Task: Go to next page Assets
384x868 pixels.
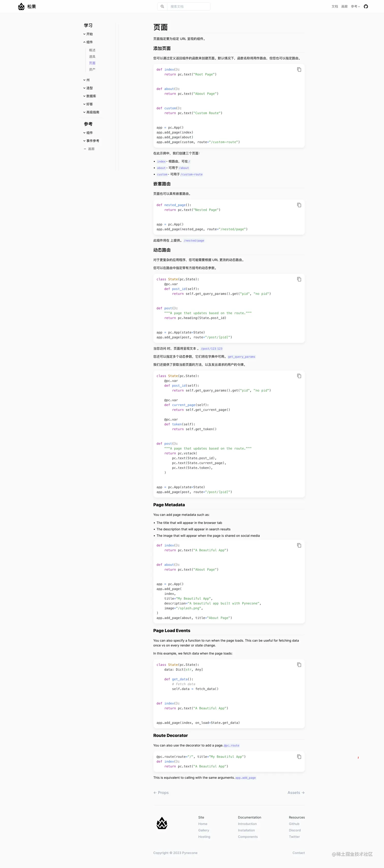Action: pyautogui.click(x=296, y=793)
